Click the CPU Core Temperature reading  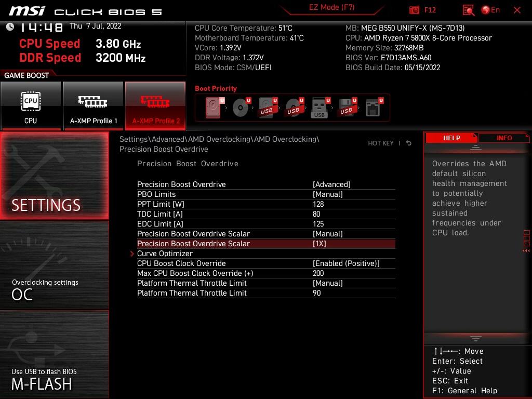pos(243,28)
